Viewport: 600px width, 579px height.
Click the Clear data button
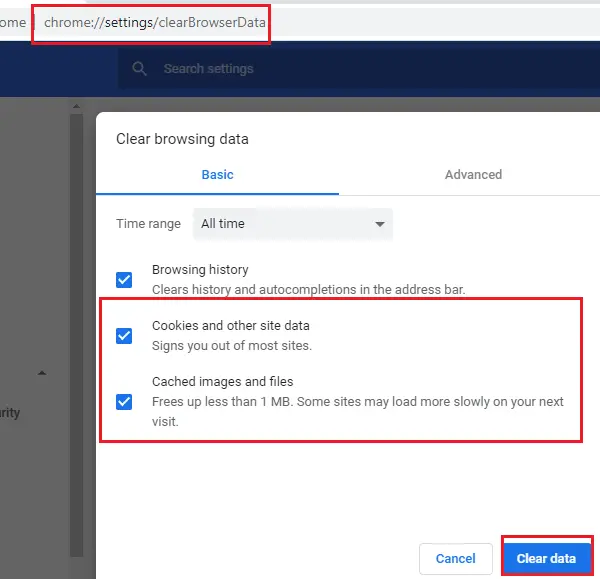click(x=546, y=558)
